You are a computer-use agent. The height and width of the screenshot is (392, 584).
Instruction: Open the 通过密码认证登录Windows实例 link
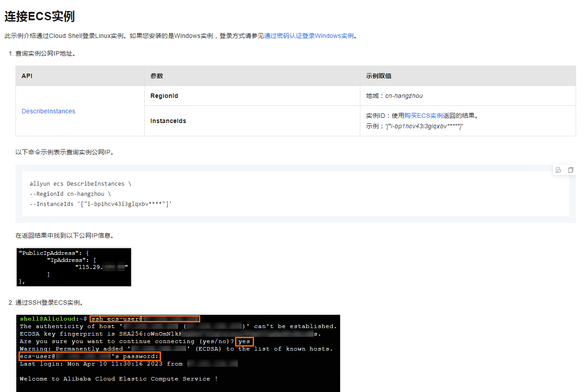pos(309,36)
